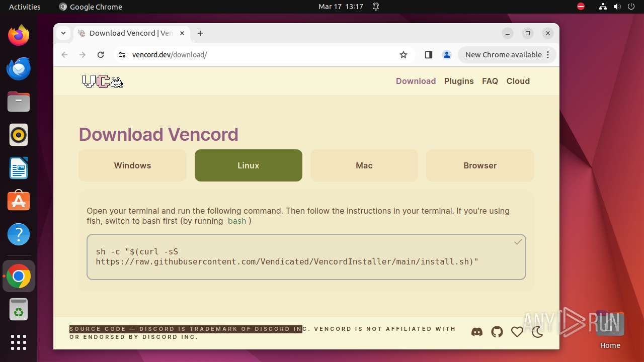Copy the install command with check icon
The image size is (644, 362).
point(518,242)
